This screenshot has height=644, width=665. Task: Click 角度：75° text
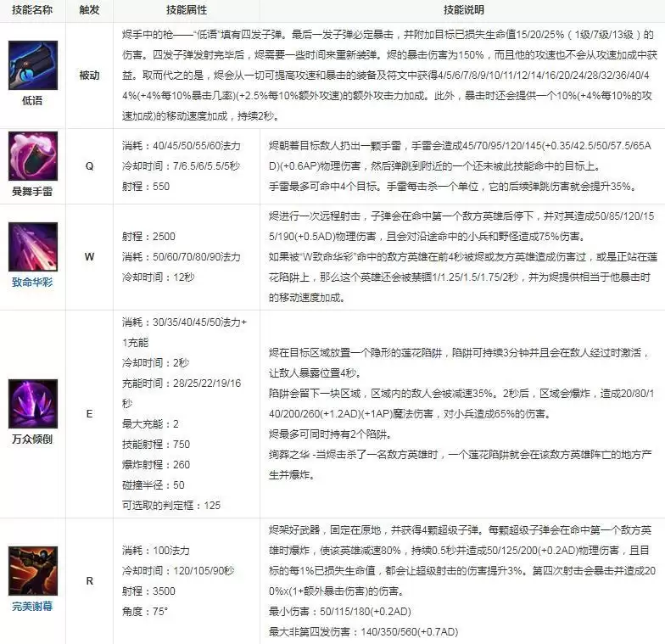pyautogui.click(x=144, y=611)
